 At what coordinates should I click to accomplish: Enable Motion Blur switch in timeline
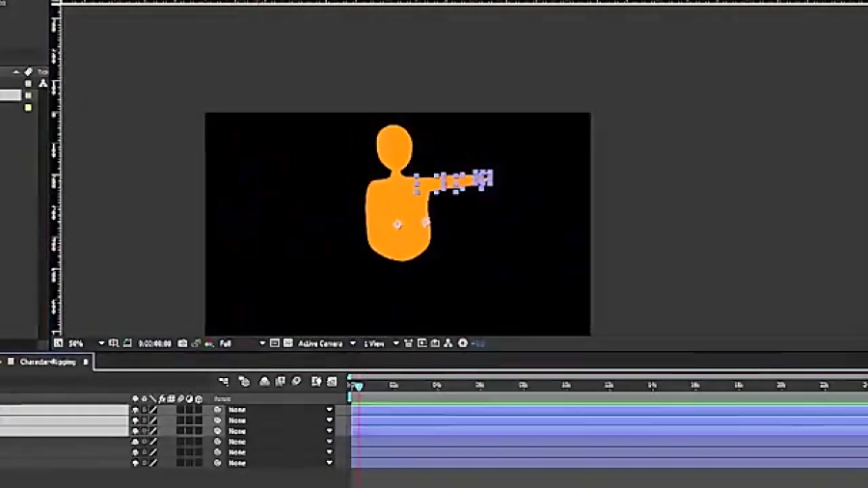[296, 381]
